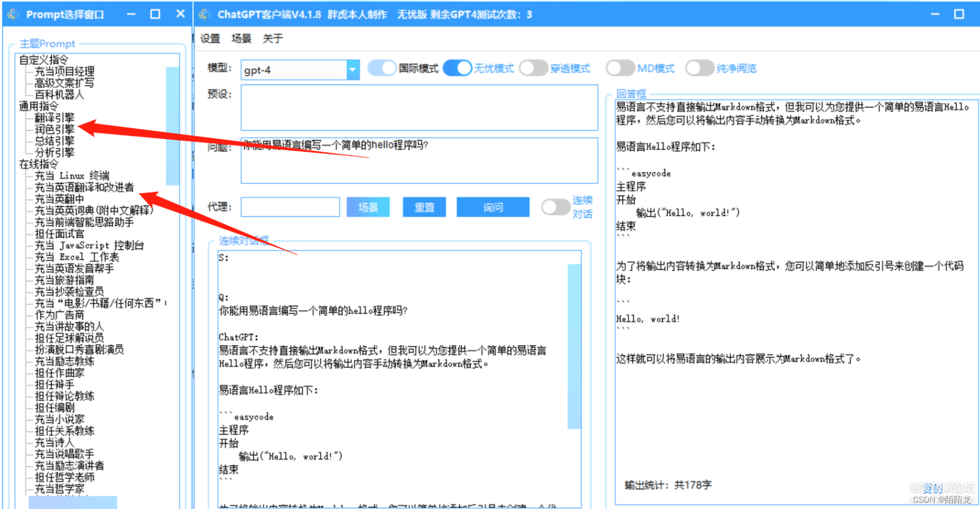Select 充当 JavaScript 控制台 prompt

[x=90, y=245]
